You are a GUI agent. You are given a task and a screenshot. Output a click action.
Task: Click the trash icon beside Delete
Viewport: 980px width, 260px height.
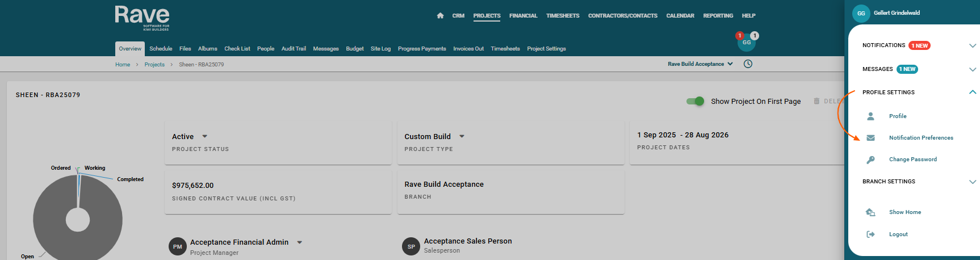[x=816, y=101]
